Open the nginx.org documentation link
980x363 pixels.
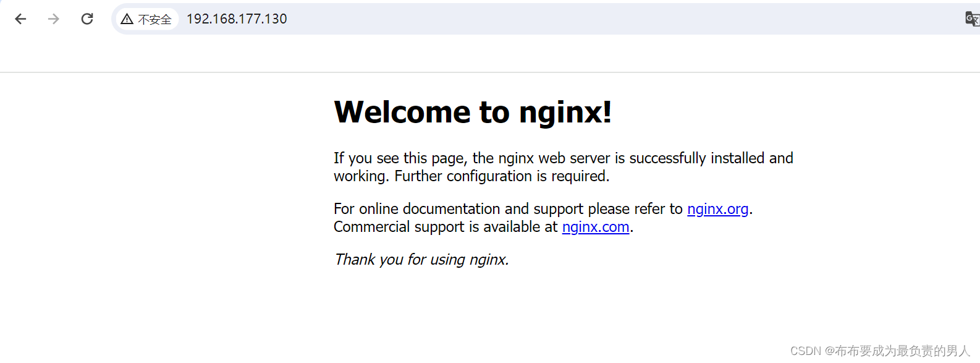tap(717, 209)
